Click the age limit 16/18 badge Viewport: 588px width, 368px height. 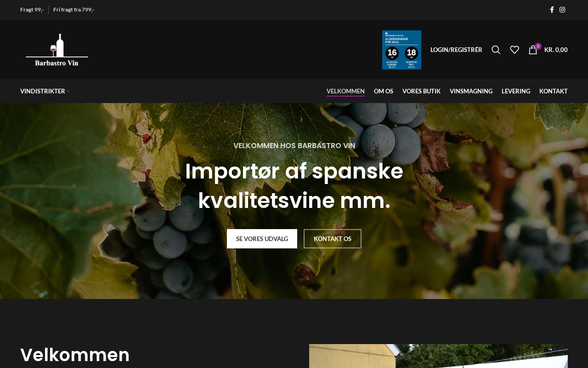(x=401, y=50)
